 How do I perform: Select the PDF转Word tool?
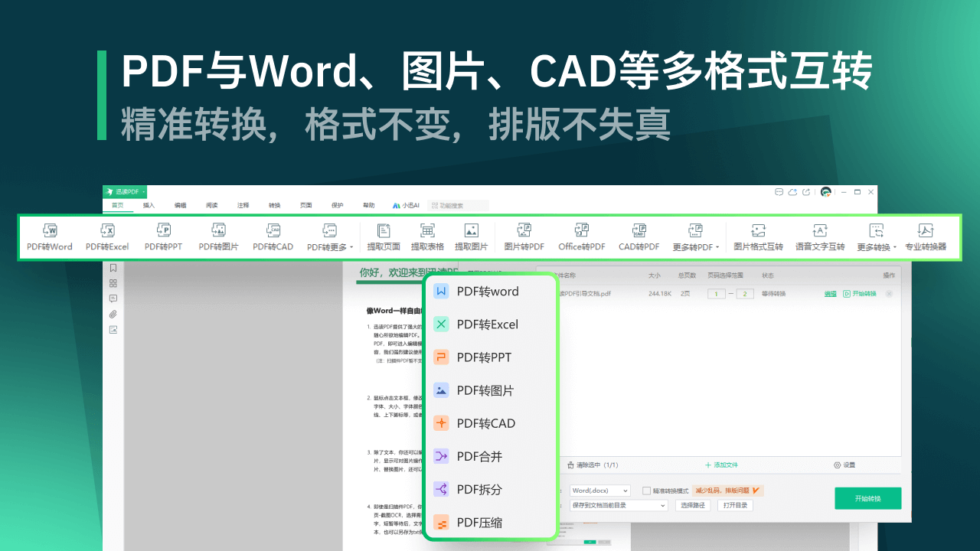[49, 237]
